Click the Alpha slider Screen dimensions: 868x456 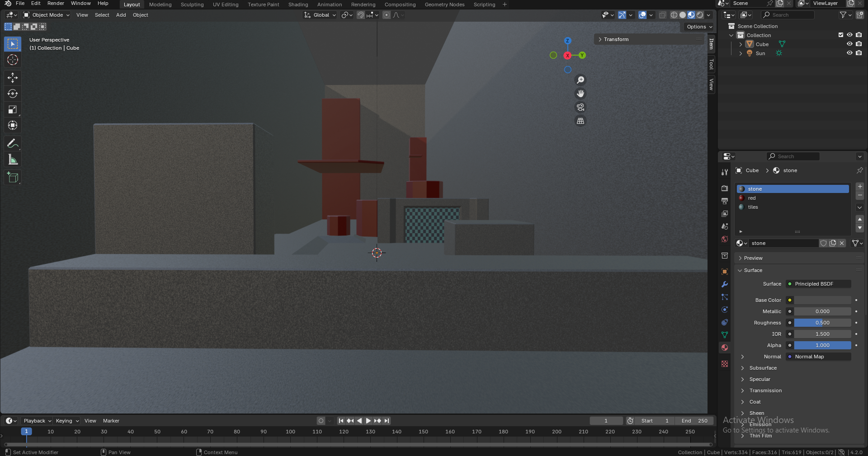point(823,345)
